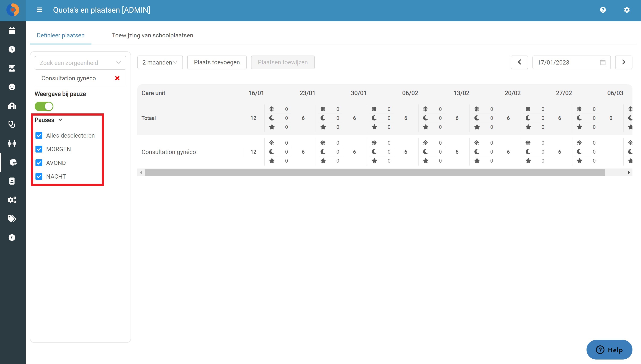Switch to Toewijzing van schoolplaatsen tab
641x364 pixels.
(x=153, y=35)
